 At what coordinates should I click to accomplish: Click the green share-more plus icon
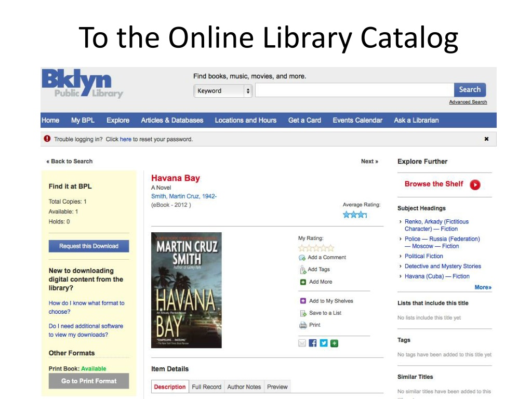(x=334, y=343)
